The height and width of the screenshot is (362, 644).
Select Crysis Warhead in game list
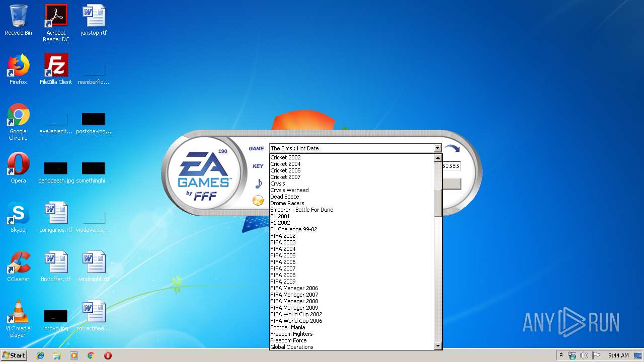[289, 190]
